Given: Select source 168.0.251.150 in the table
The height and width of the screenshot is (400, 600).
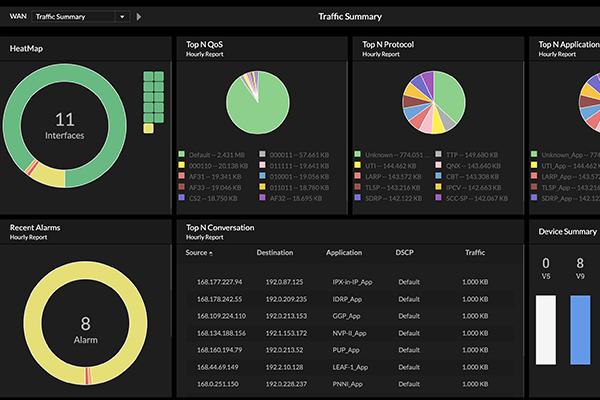Looking at the screenshot, I should coord(217,384).
